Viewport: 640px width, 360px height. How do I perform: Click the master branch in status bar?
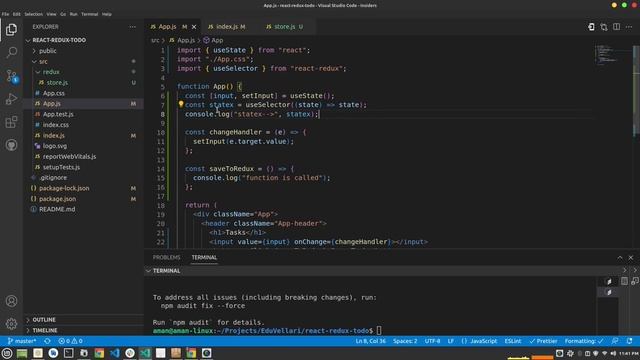coord(22,341)
